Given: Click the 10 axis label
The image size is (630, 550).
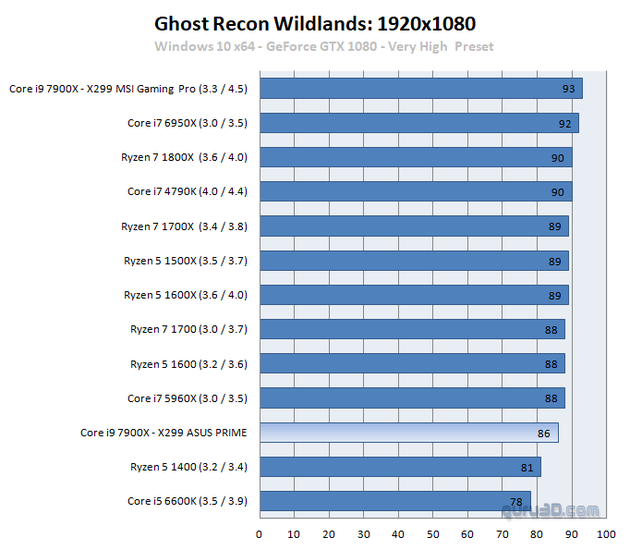Looking at the screenshot, I should [293, 534].
